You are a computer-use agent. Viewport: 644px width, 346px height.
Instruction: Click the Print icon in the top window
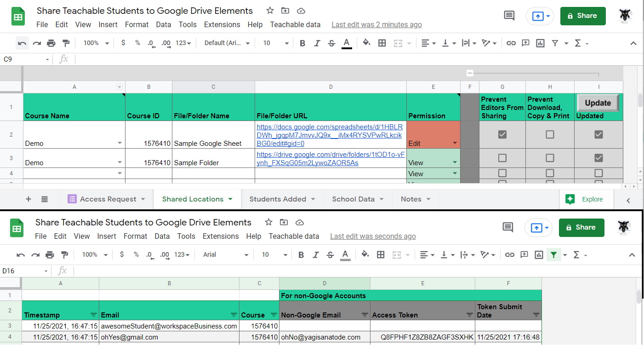pos(51,43)
